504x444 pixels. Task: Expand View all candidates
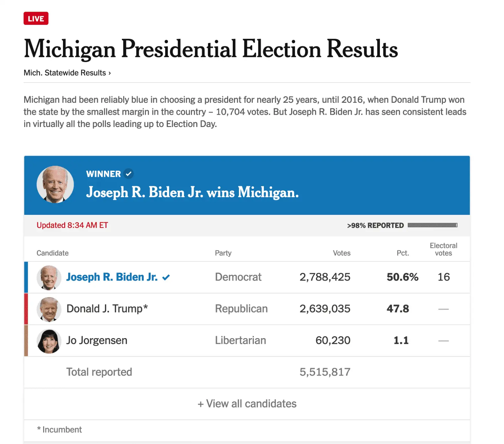point(247,404)
